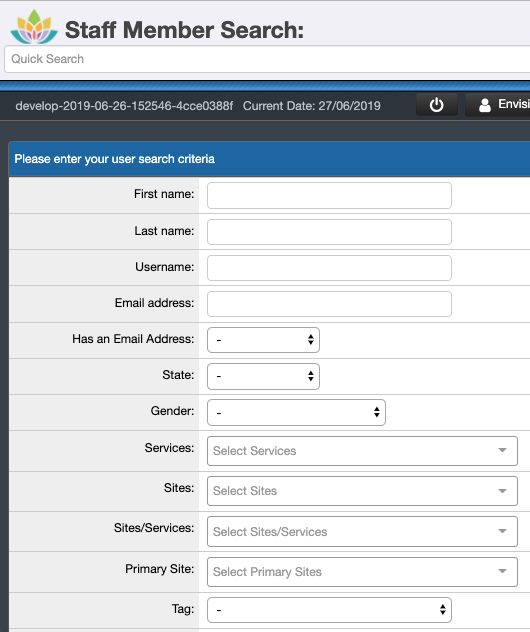The height and width of the screenshot is (632, 530).
Task: Focus the Quick Search box
Action: [x=267, y=59]
